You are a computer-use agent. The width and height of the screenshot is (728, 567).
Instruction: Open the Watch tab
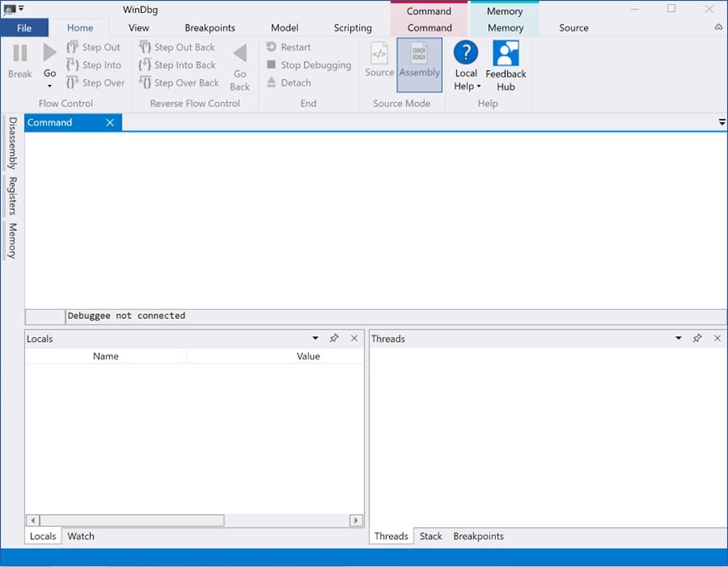[80, 536]
